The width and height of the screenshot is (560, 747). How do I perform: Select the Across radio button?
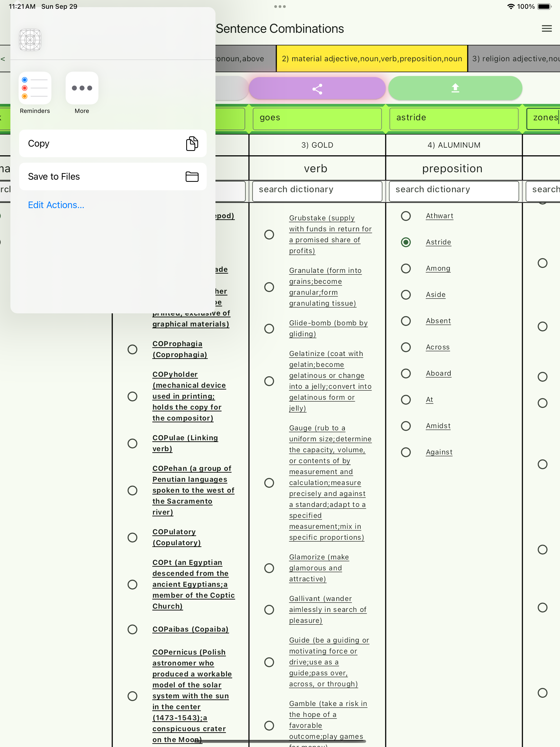(406, 347)
